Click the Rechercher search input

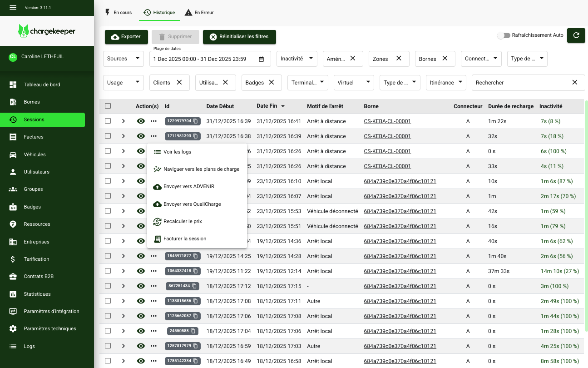[520, 83]
